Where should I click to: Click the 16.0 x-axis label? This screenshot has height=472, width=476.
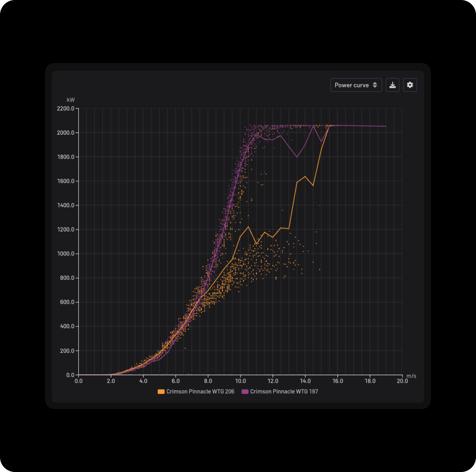tap(337, 381)
